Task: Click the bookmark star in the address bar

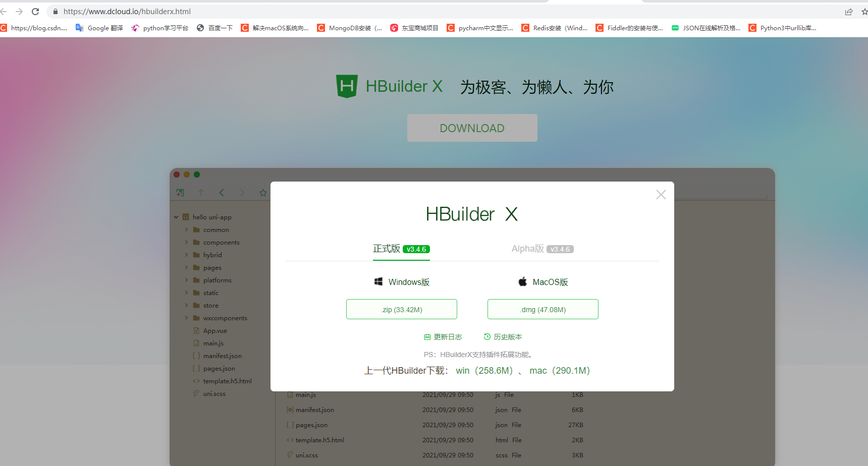Action: [864, 11]
